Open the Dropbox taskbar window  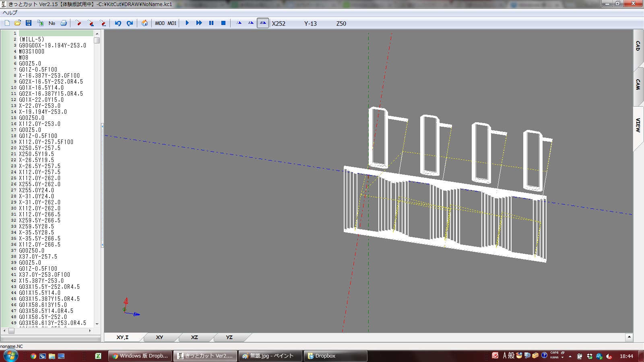point(336,356)
